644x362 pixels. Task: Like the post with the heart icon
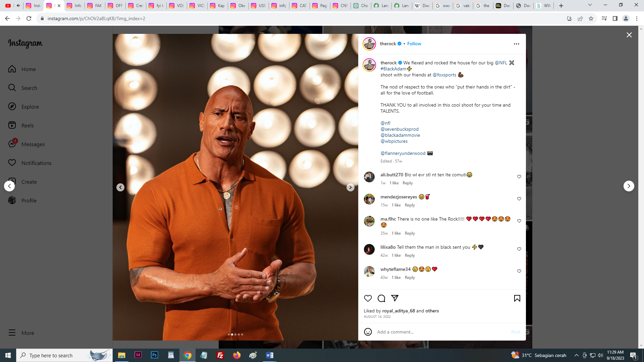pos(368,298)
